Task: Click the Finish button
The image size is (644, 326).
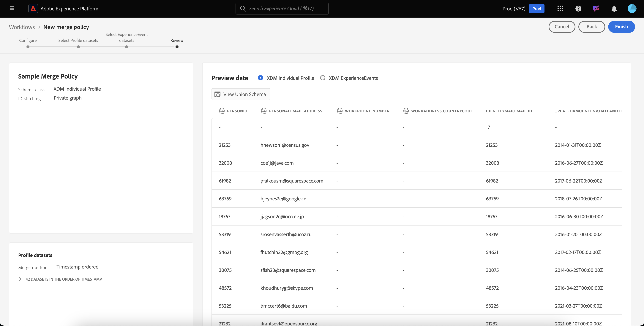Action: point(621,27)
